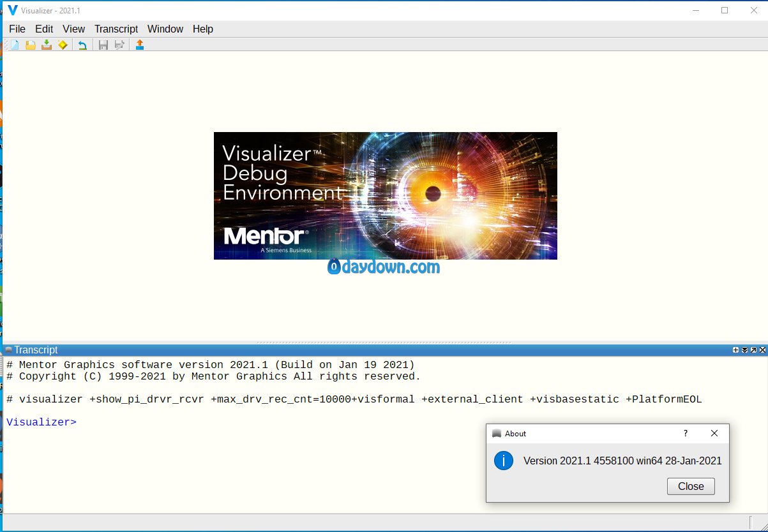This screenshot has height=532, width=768.
Task: Click the yellow diamond toolbar icon
Action: coord(62,45)
